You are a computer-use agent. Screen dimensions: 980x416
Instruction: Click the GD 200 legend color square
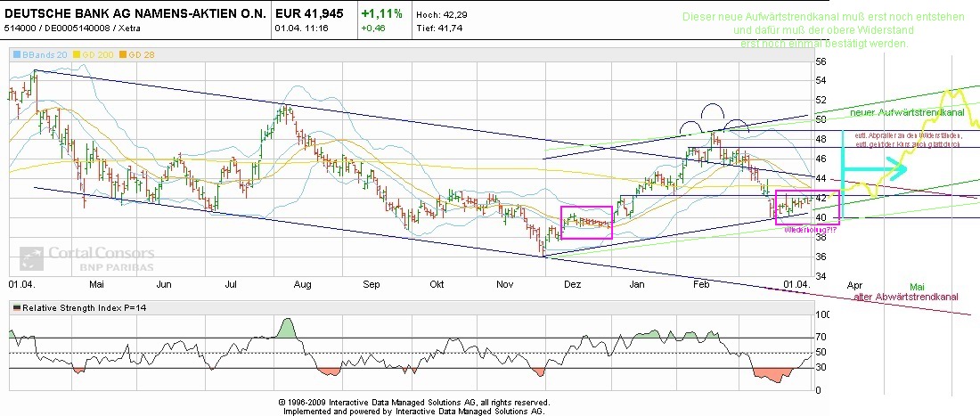78,55
